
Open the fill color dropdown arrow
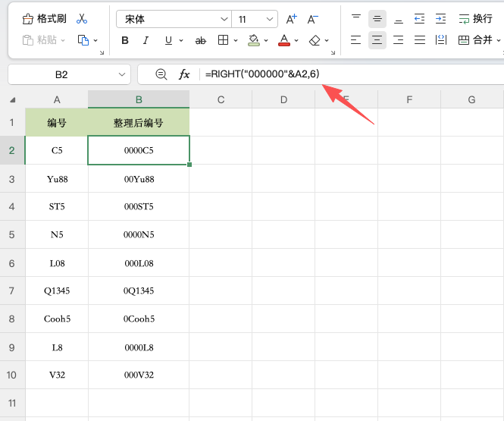tap(266, 40)
